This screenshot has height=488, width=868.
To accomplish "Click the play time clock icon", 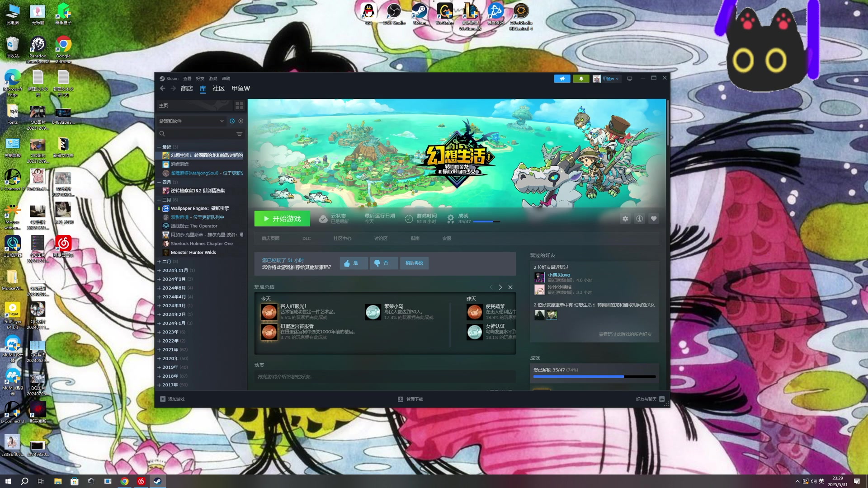I will tap(409, 219).
